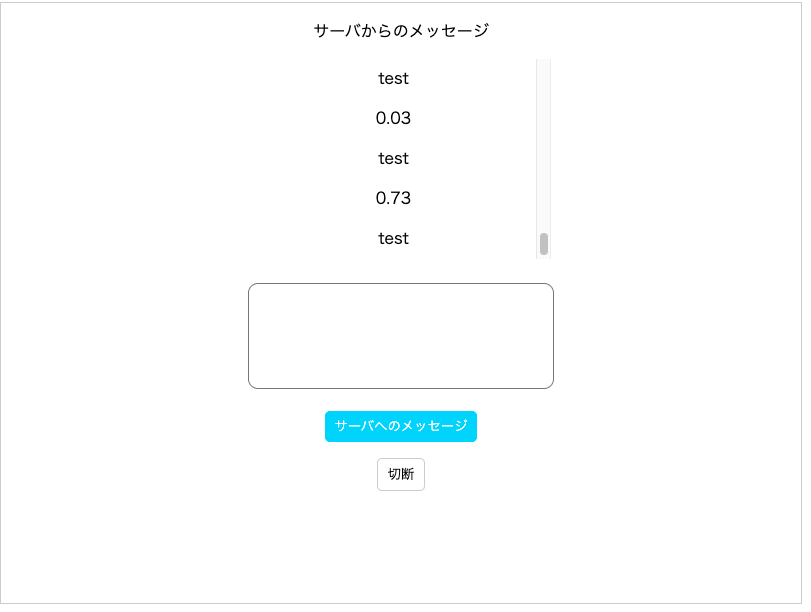Screen dimensions: 811x612
Task: Click the message 0.03 value text
Action: (393, 118)
